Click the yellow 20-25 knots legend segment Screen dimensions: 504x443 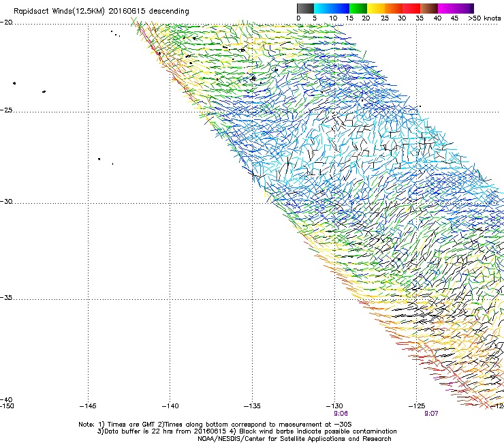pos(376,8)
